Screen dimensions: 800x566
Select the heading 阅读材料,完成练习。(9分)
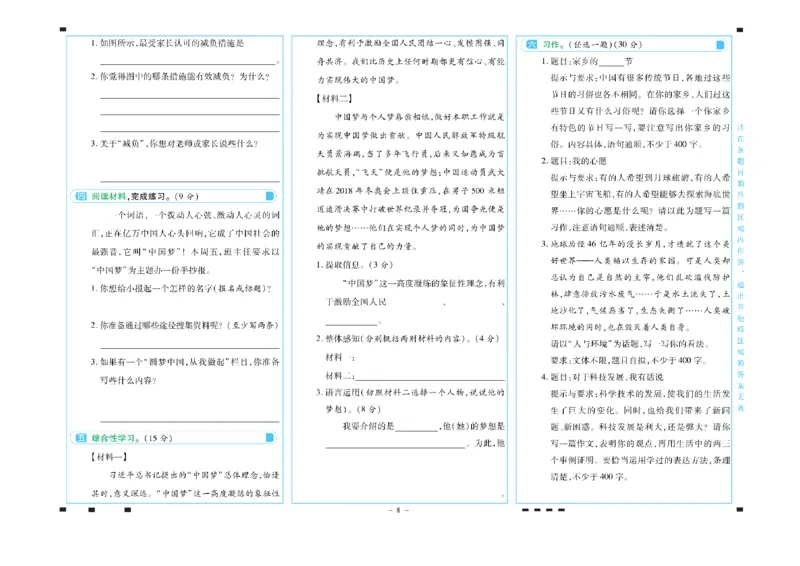coord(145,196)
